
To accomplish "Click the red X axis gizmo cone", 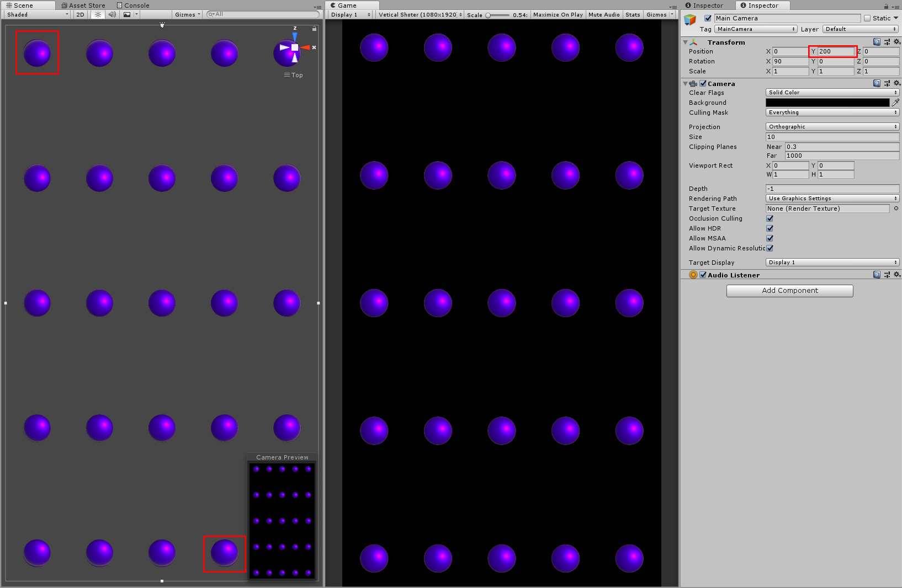I will [305, 47].
